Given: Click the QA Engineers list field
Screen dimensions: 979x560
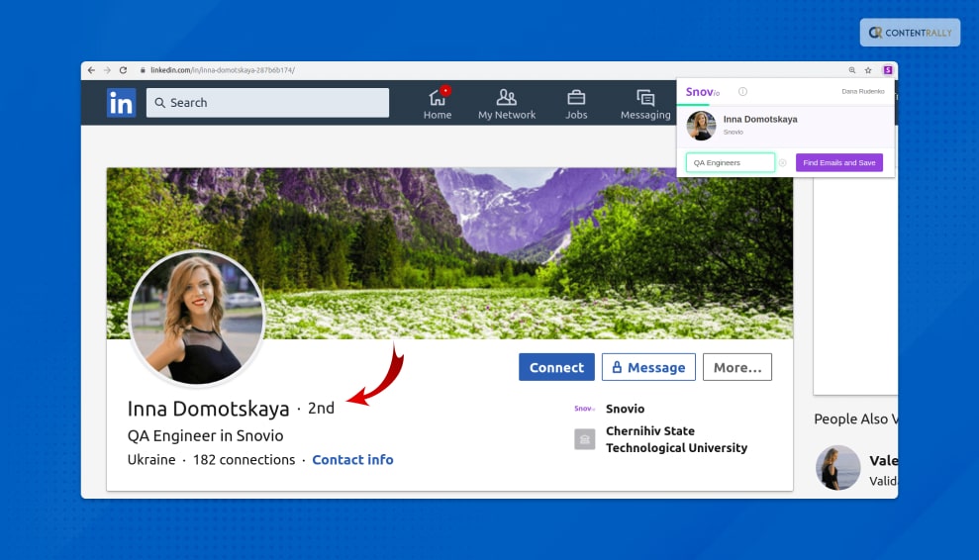Looking at the screenshot, I should [730, 162].
